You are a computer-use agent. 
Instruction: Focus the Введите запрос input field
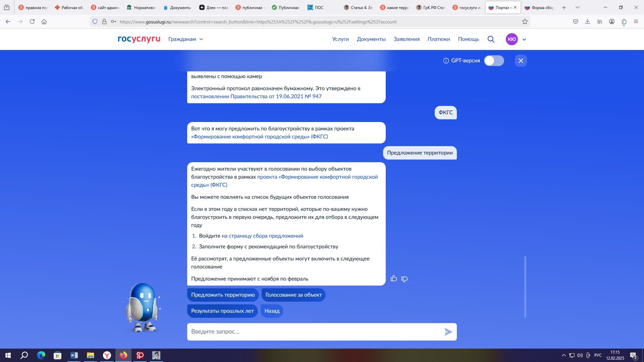coord(315,332)
